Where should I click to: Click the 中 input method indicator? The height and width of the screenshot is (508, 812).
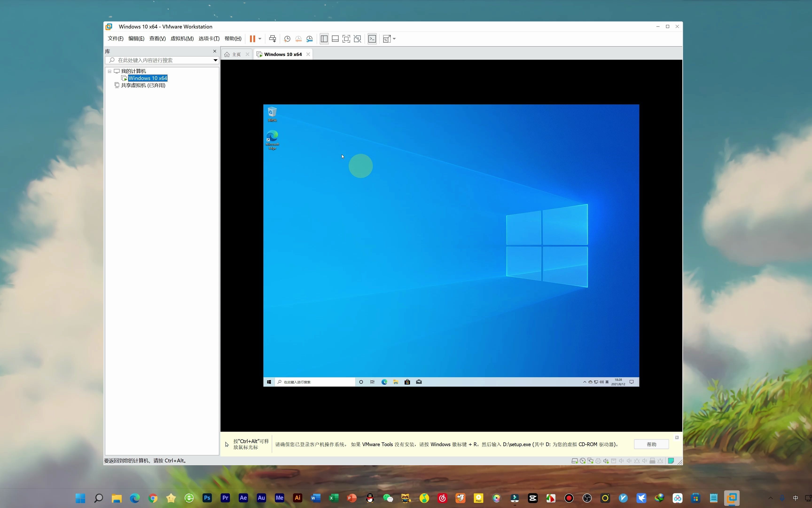coord(795,498)
